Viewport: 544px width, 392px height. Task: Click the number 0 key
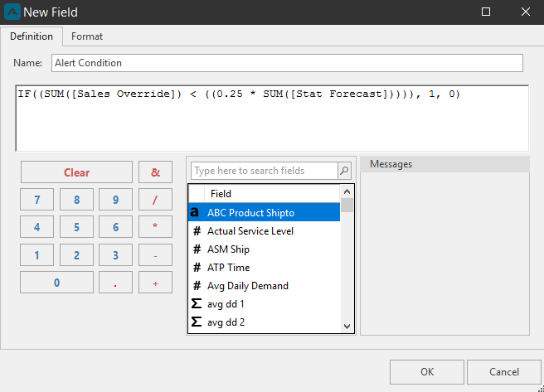point(57,283)
